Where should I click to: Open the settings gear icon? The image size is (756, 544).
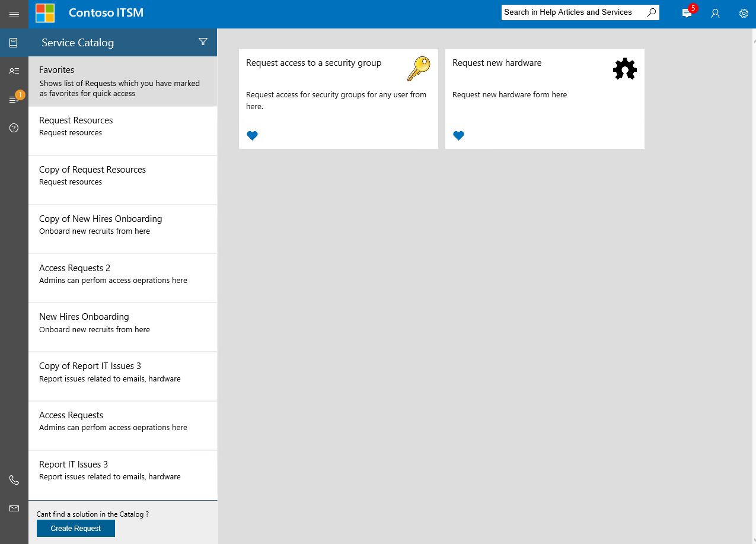coord(744,13)
